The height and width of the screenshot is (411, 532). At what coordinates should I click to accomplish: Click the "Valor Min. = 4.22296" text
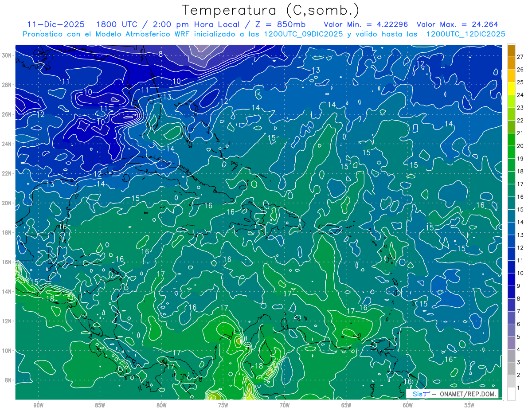point(366,24)
